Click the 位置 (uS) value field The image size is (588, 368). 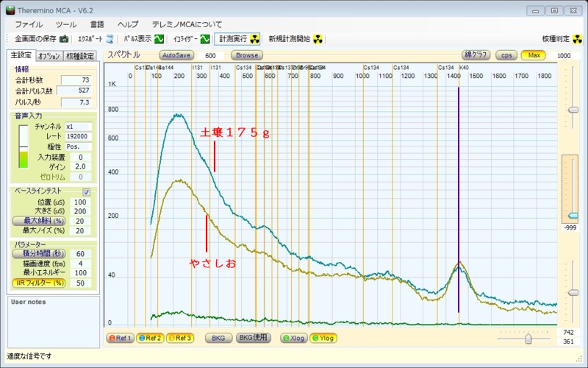(x=80, y=202)
